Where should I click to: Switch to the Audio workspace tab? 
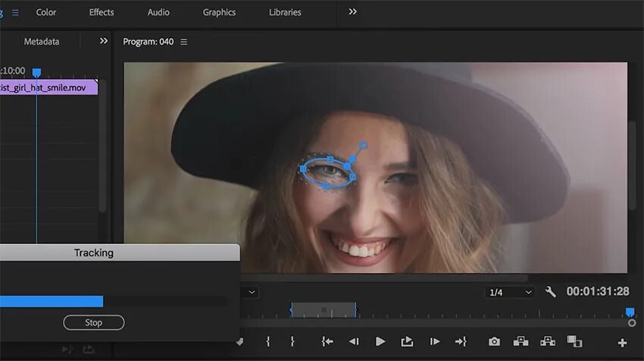(158, 12)
